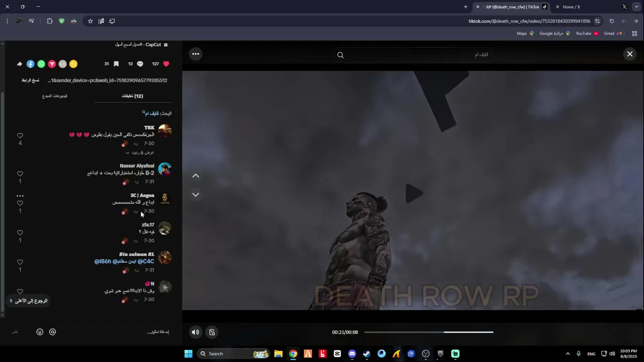644x362 pixels.
Task: Switch to the creator videos tab
Action: tap(55, 96)
